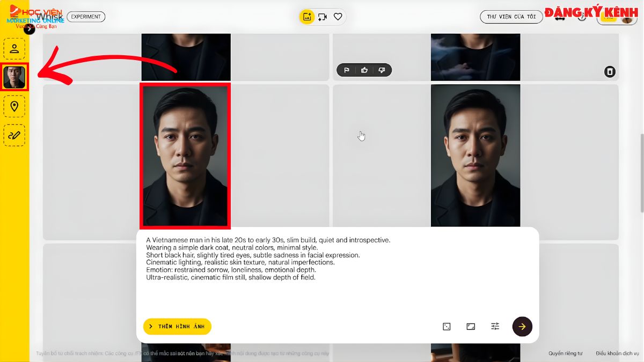This screenshot has height=362, width=644.
Task: Expand THÊM HÌNH ẢNH to add images
Action: [177, 326]
